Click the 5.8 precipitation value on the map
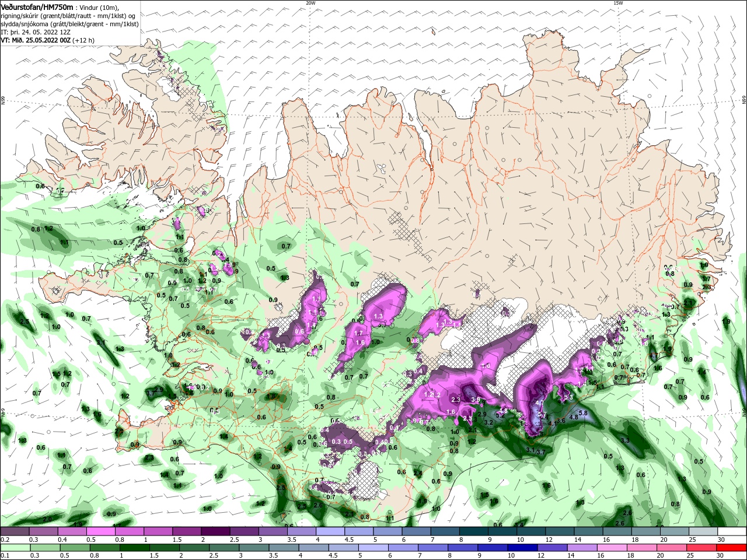The height and width of the screenshot is (560, 747). pos(583,412)
